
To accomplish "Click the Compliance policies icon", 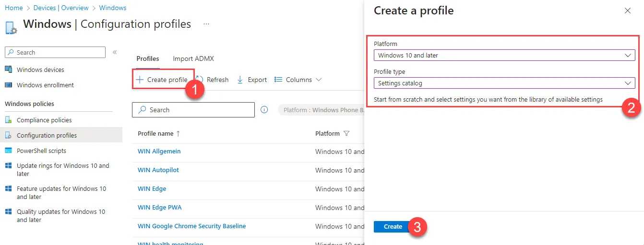I will (x=9, y=120).
